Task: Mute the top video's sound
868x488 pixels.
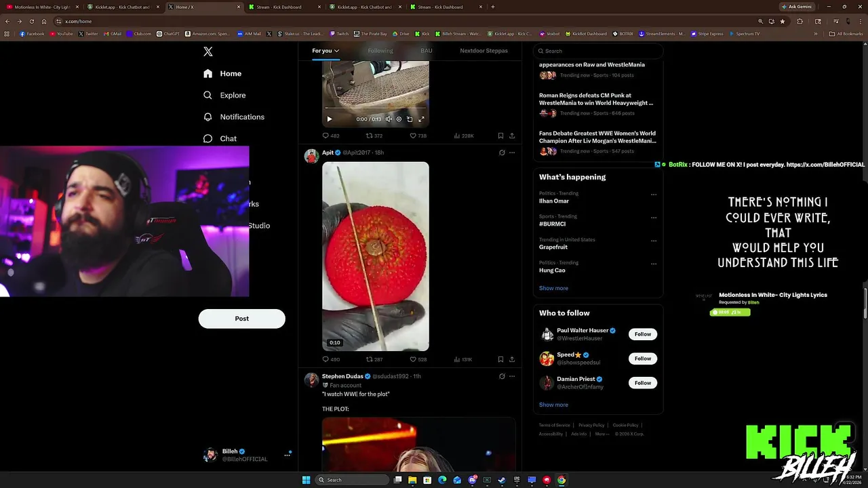Action: pyautogui.click(x=389, y=119)
